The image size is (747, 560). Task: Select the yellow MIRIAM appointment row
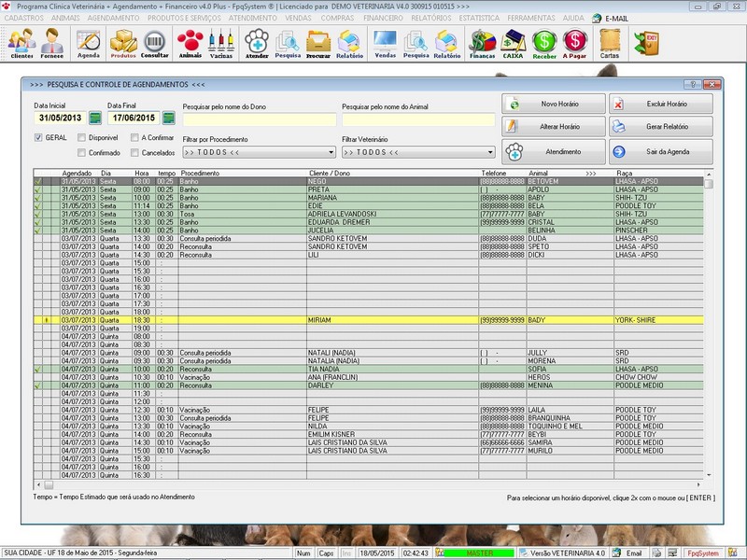coord(368,320)
